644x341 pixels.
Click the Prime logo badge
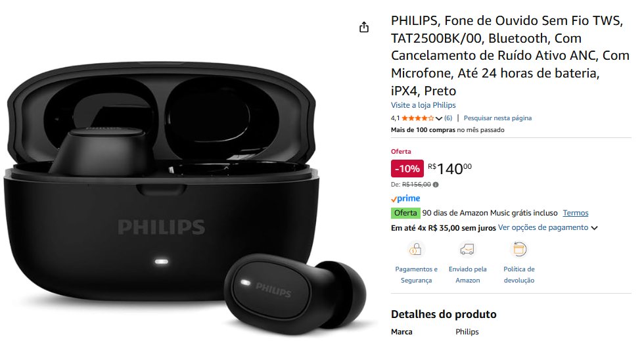click(405, 198)
